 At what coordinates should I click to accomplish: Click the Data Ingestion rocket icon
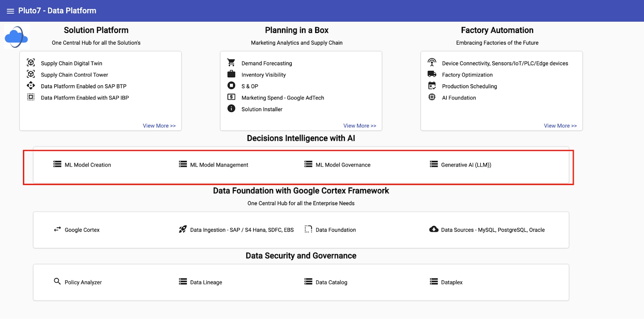click(x=183, y=229)
